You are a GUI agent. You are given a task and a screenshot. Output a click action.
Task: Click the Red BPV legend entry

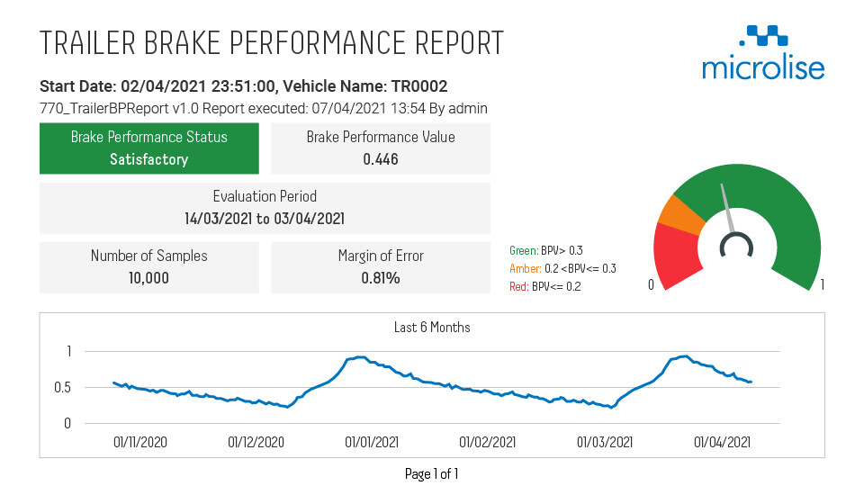(545, 286)
